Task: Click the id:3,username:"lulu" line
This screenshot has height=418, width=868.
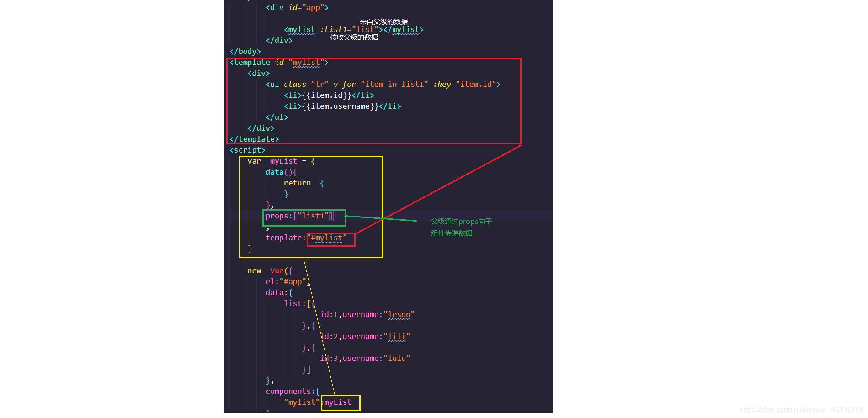Action: tap(365, 359)
